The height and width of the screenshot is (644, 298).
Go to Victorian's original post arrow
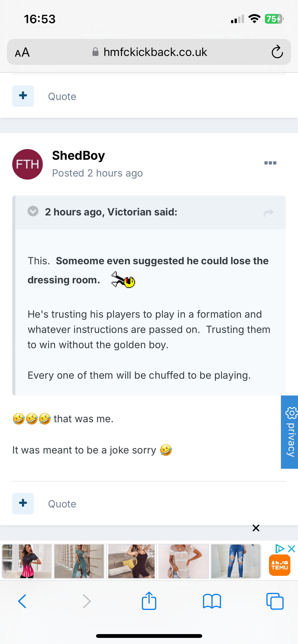pos(268,213)
